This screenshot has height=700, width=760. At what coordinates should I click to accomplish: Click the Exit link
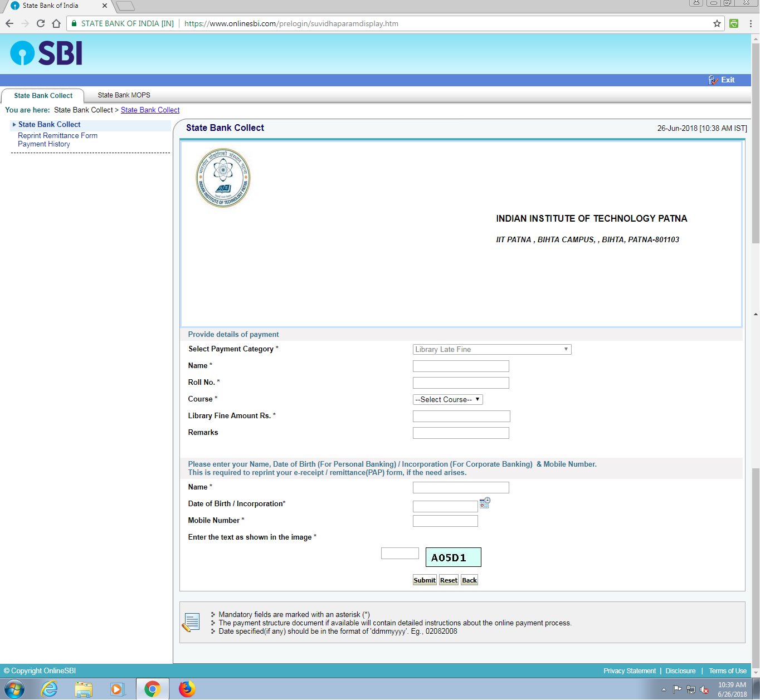[x=728, y=80]
